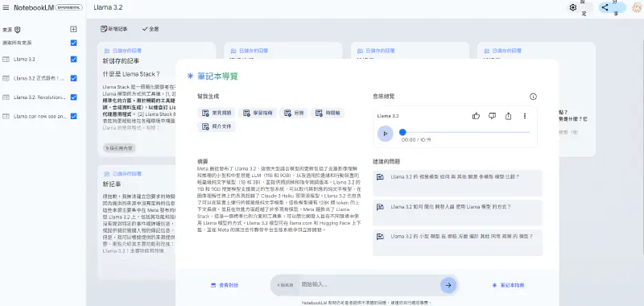This screenshot has height=306, width=644.
Task: Toggle checkbox for Llama 3.2 正式發布 source
Action: point(73,78)
